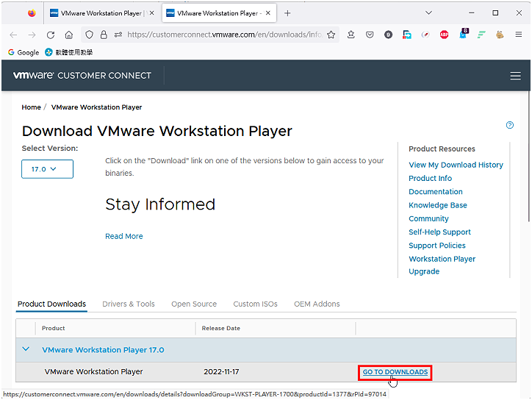Screen dimensions: 532x400
Task: Select the Product Downloads tab
Action: point(51,304)
